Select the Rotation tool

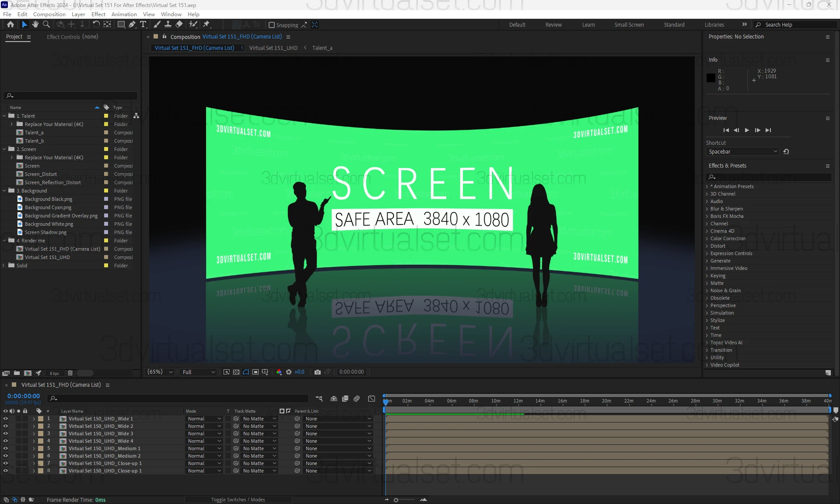[x=96, y=24]
